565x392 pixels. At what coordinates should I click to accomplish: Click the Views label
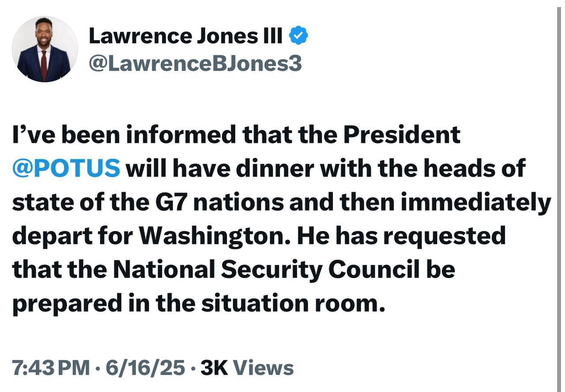[x=263, y=368]
